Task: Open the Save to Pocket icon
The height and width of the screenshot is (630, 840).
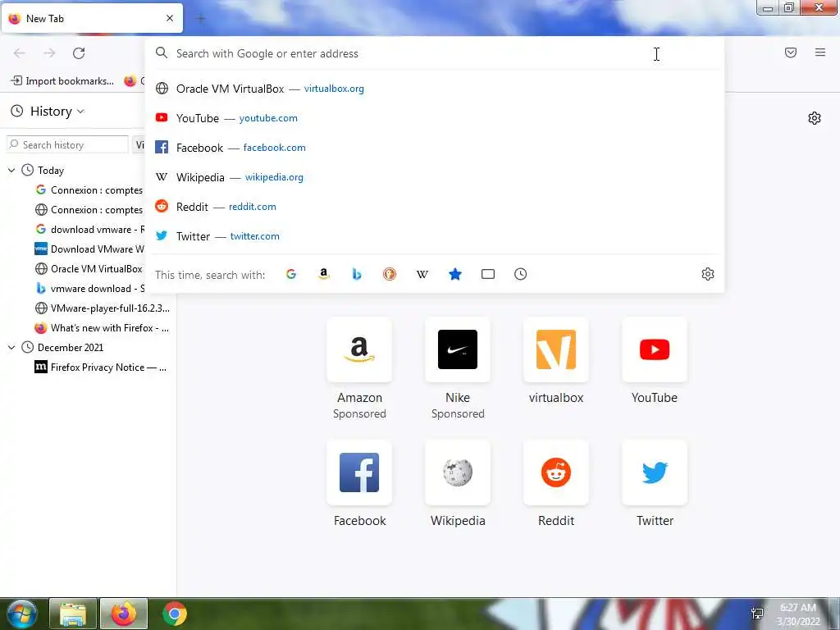Action: coord(790,52)
